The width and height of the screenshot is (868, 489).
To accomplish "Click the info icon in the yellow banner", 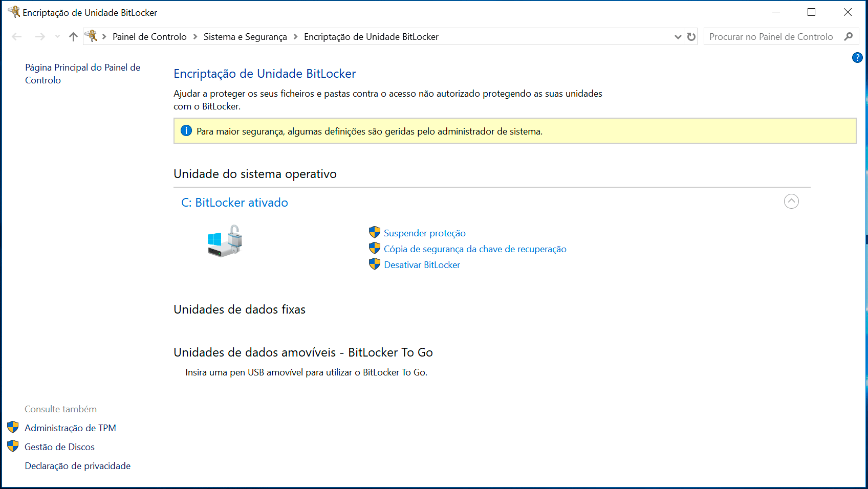I will point(186,131).
